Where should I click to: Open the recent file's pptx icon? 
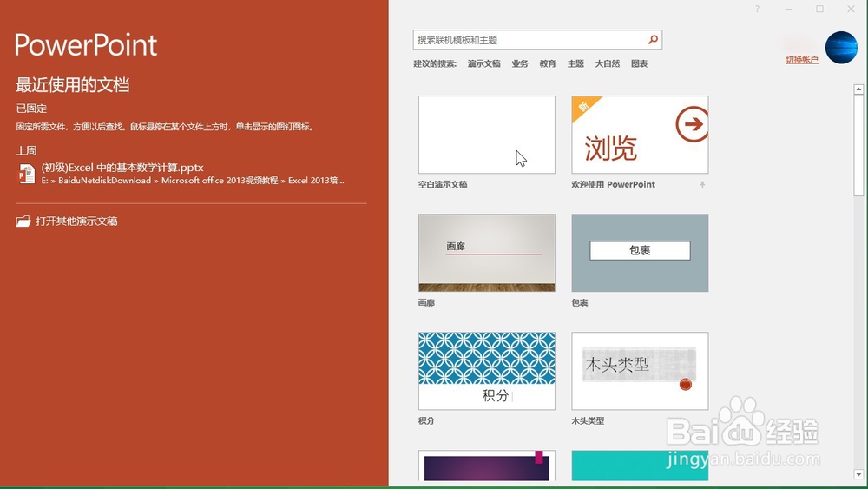click(x=26, y=174)
